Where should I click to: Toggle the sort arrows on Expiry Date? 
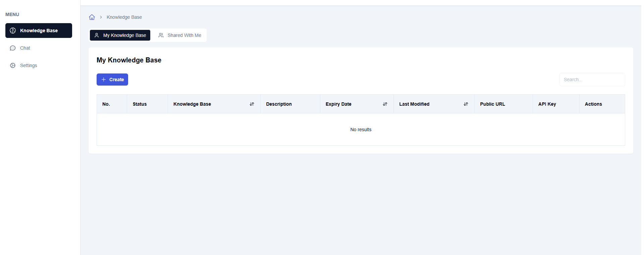385,104
